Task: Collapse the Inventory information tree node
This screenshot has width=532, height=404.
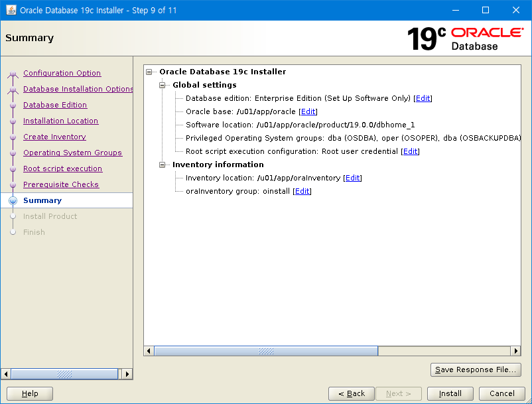Action: pos(163,165)
